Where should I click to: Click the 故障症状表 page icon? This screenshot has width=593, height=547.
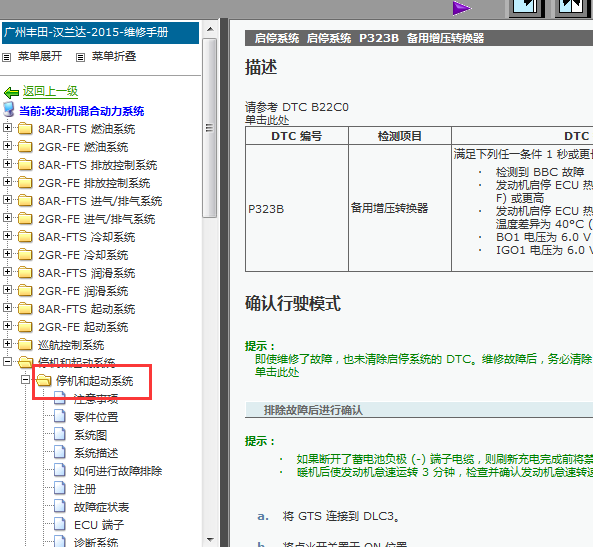60,506
